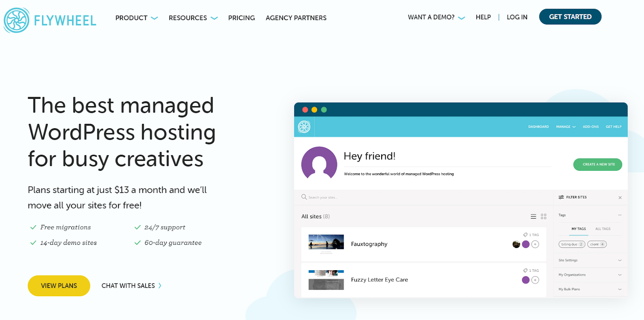
Task: Open the Manage dropdown in the dashboard
Action: (x=566, y=127)
